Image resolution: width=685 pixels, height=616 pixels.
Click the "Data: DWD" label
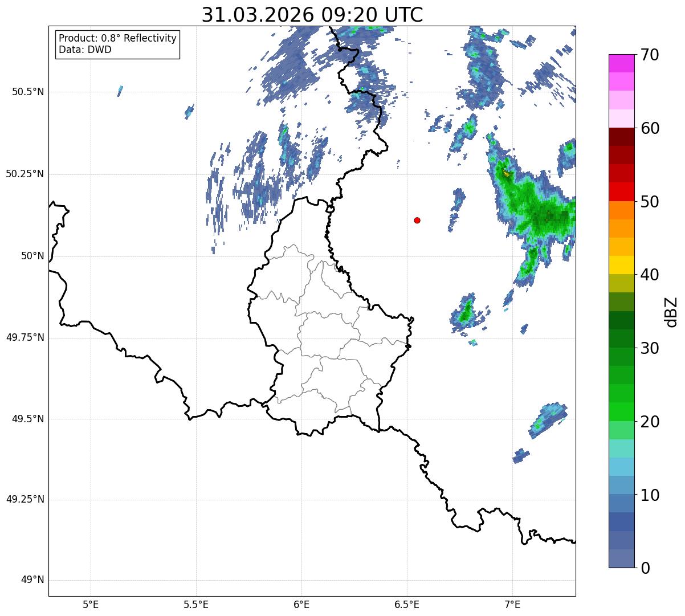coord(85,50)
